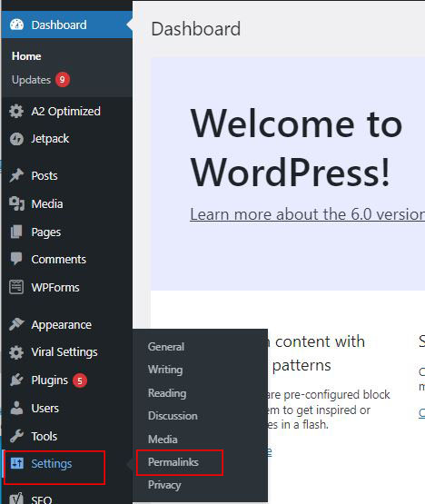425x504 pixels.
Task: Click the Media library icon in sidebar
Action: tap(16, 203)
